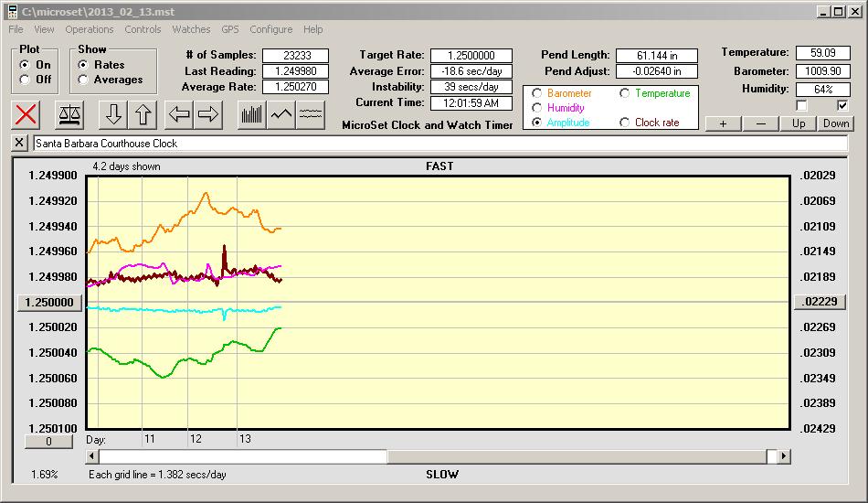Select the Barometer trace radio button

coord(536,93)
